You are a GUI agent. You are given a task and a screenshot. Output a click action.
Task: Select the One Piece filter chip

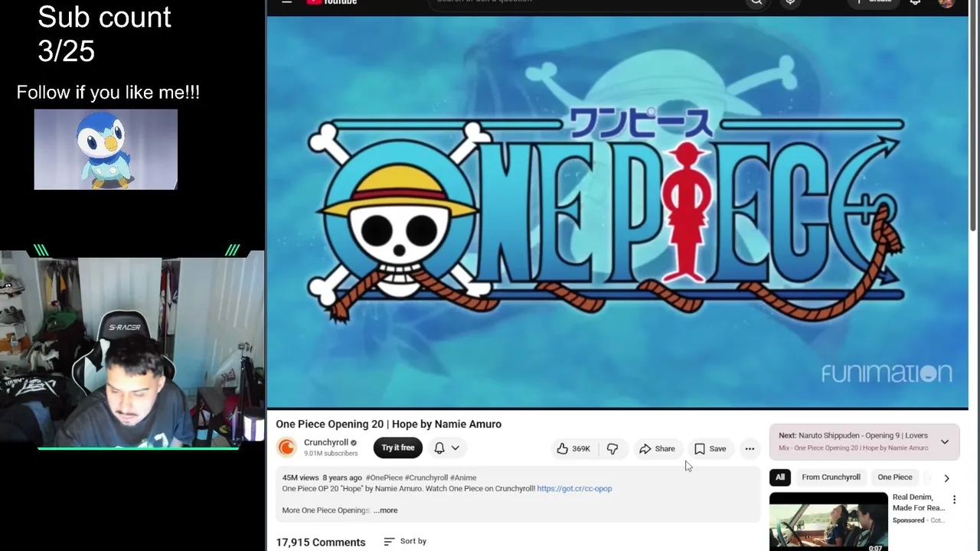tap(895, 478)
